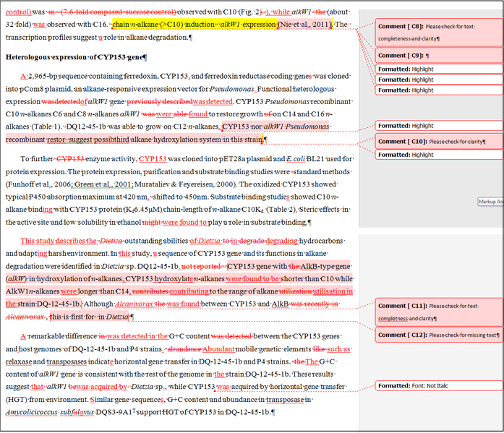Click the words 'outstanding abilities'
This screenshot has height=433, width=504.
coord(156,241)
